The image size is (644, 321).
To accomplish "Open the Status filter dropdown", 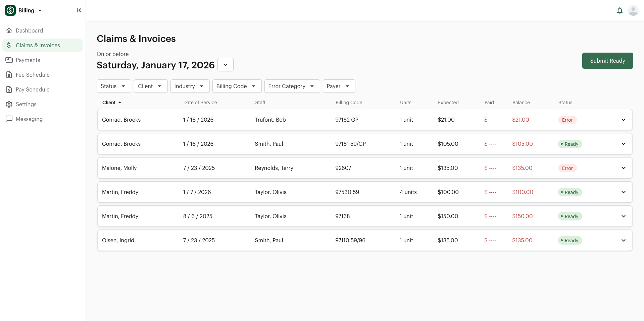I will click(113, 86).
